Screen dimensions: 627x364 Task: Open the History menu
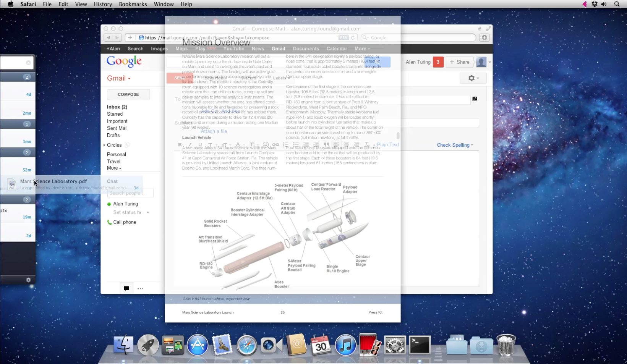pyautogui.click(x=103, y=4)
